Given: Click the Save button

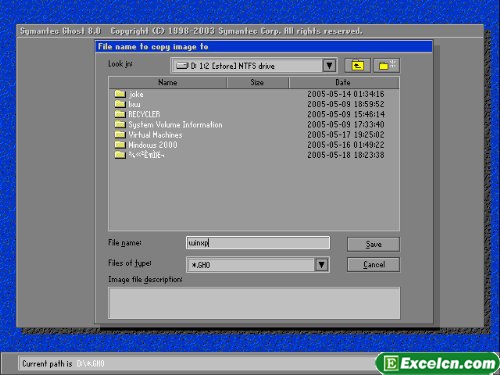Looking at the screenshot, I should coord(373,244).
